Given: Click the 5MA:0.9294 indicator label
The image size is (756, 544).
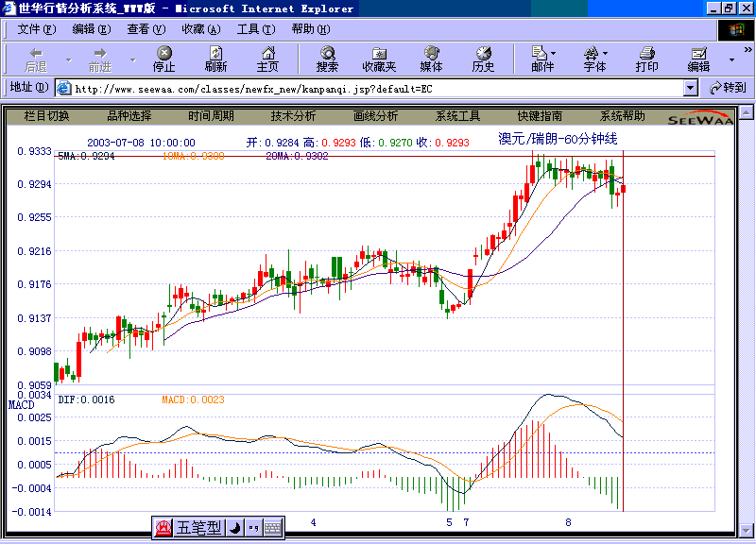Looking at the screenshot, I should [86, 156].
